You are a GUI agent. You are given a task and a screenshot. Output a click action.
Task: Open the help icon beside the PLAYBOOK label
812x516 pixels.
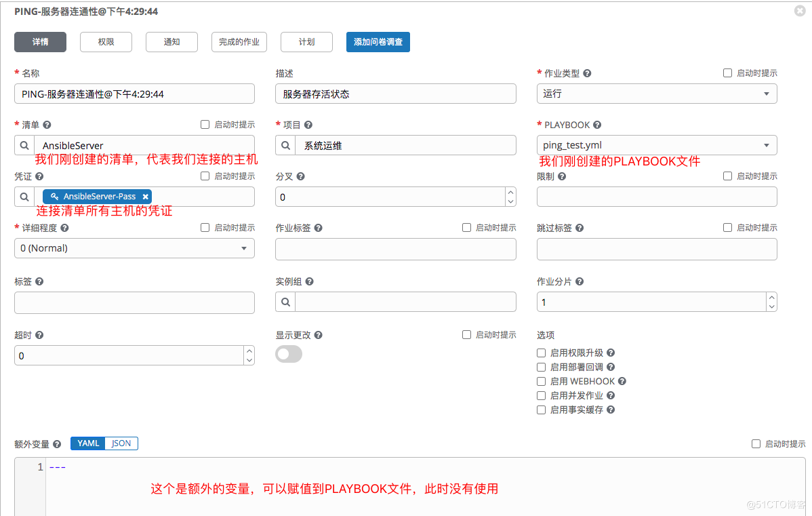[597, 125]
